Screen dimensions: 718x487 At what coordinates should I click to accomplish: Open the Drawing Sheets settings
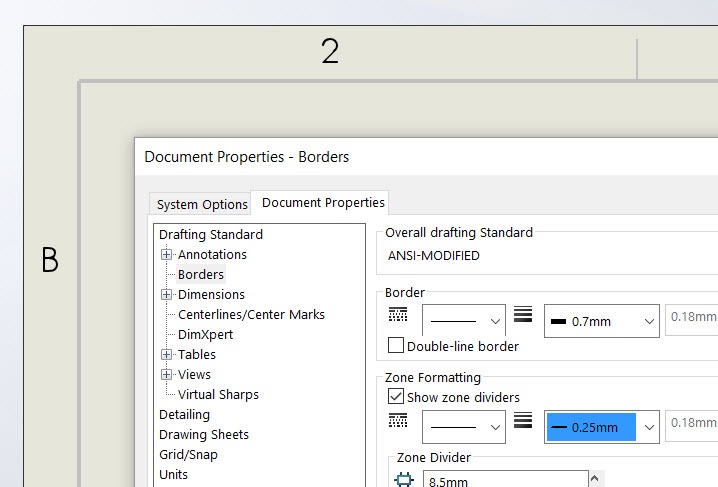click(x=204, y=434)
